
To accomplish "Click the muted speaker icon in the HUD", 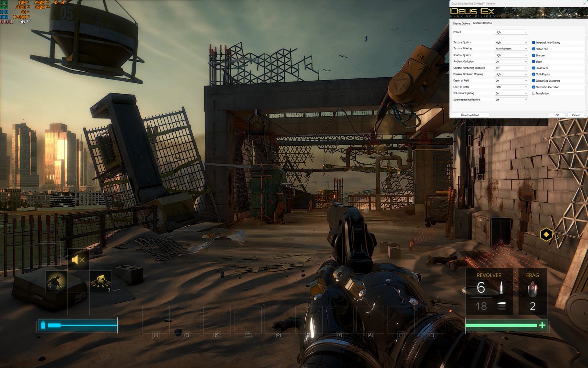I will (78, 260).
